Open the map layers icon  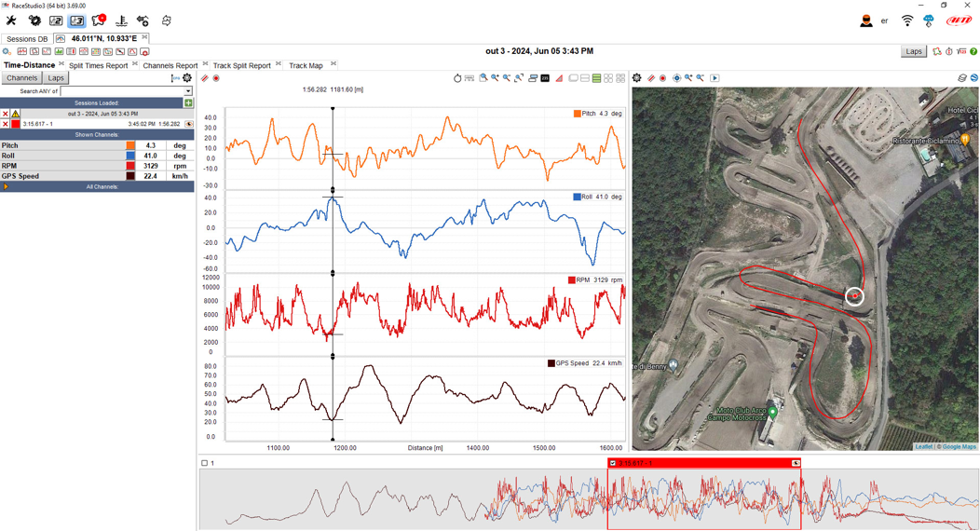962,78
